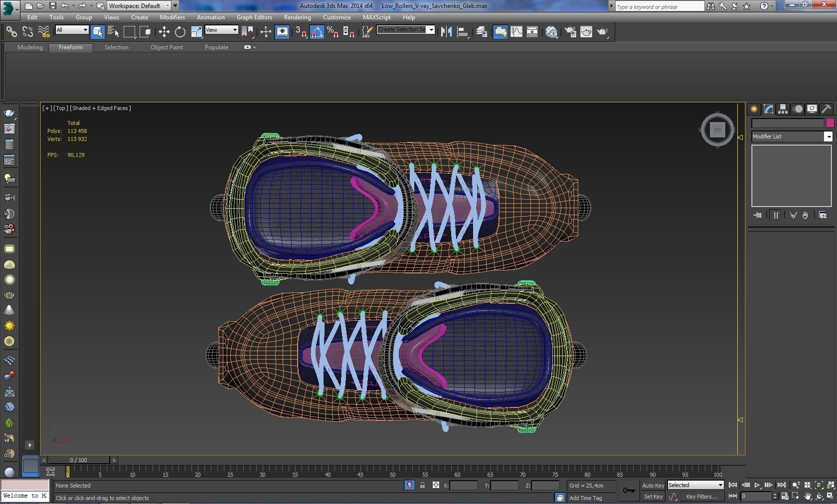The height and width of the screenshot is (504, 837).
Task: Open the Workspace: Default dropdown
Action: coord(140,6)
